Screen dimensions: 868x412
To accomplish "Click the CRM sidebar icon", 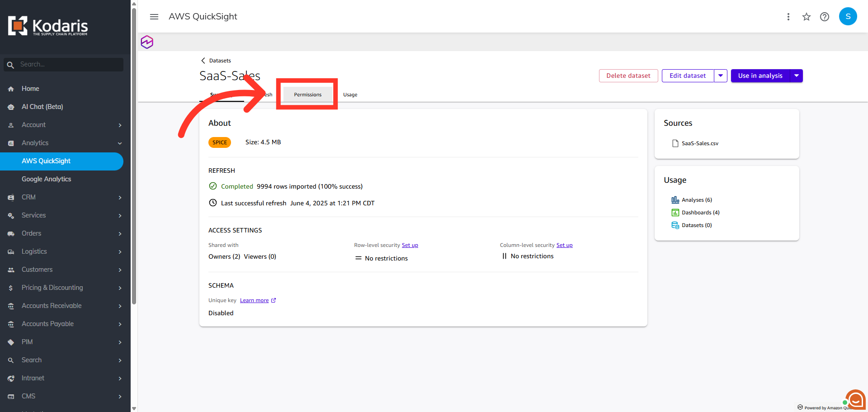I will pyautogui.click(x=11, y=198).
